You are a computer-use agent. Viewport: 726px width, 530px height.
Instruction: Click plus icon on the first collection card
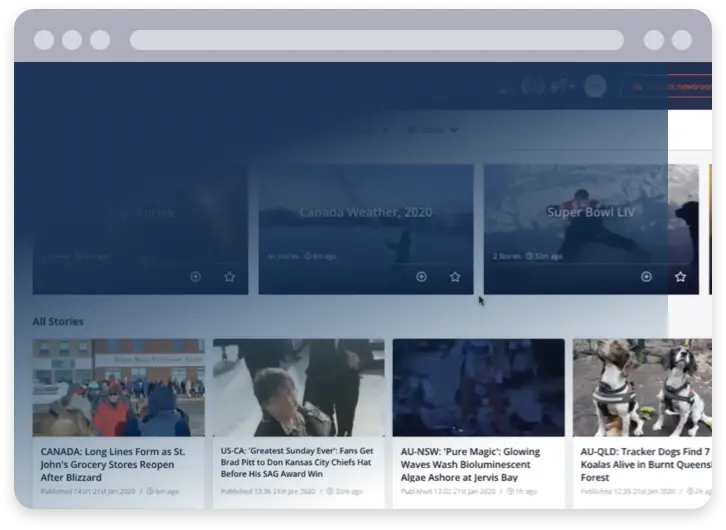[196, 277]
